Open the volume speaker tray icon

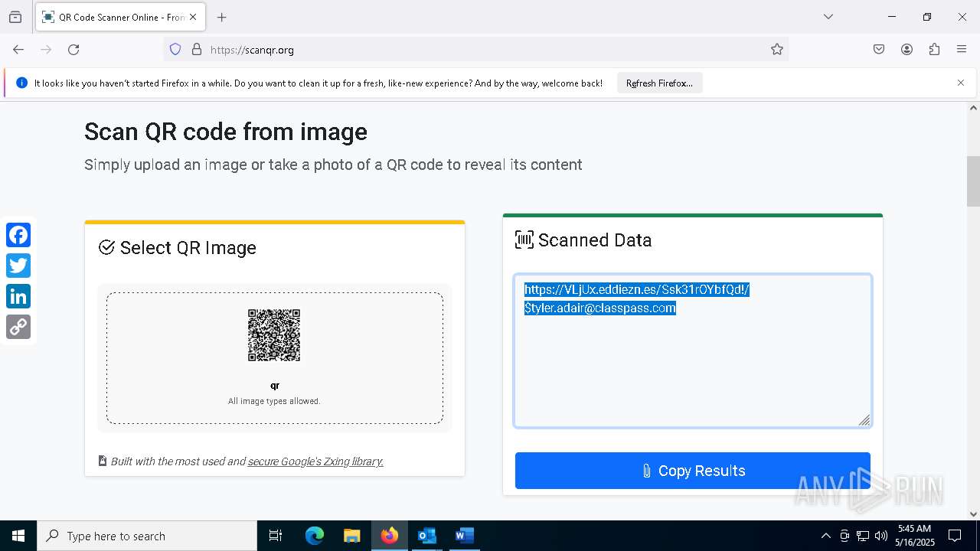point(881,536)
